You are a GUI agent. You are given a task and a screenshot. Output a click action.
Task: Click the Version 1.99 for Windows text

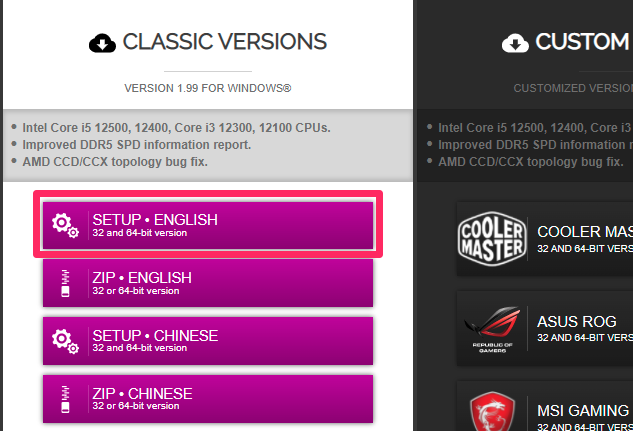click(x=208, y=88)
